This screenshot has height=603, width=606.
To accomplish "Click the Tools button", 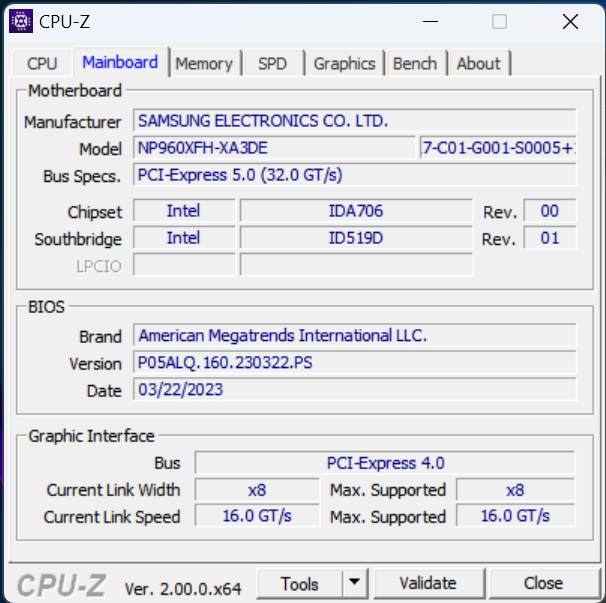I will tap(300, 584).
